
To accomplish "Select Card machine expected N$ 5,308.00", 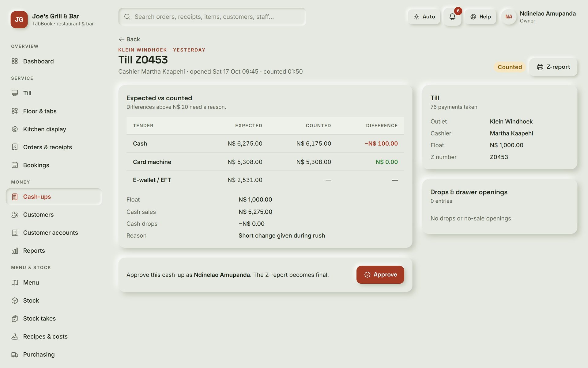I will [245, 162].
